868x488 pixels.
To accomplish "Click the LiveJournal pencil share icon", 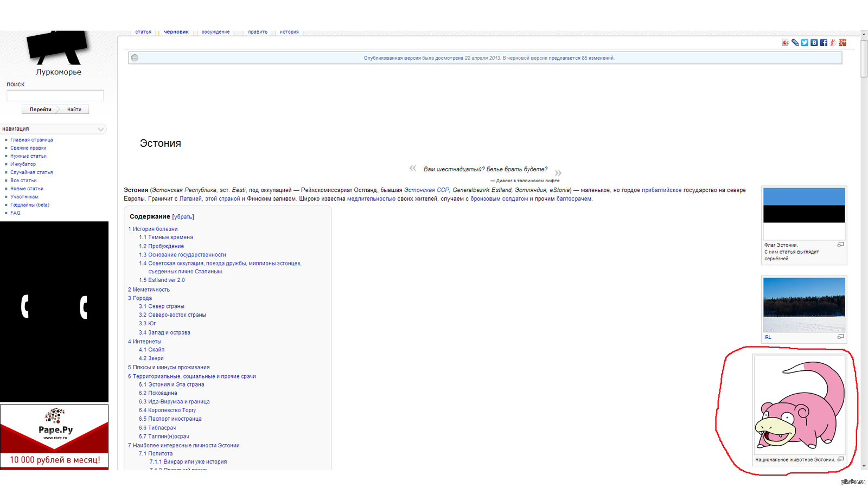I will (x=795, y=43).
